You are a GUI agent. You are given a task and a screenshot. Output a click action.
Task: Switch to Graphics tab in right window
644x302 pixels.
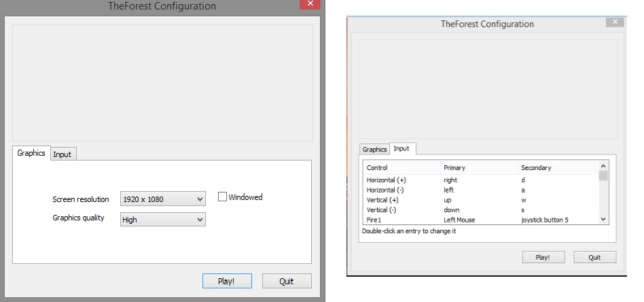coord(374,150)
